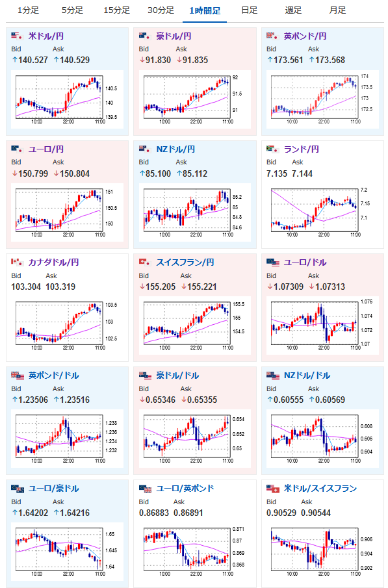Switch to the 15分足 tab
Screen dimensions: 388x588
point(117,10)
